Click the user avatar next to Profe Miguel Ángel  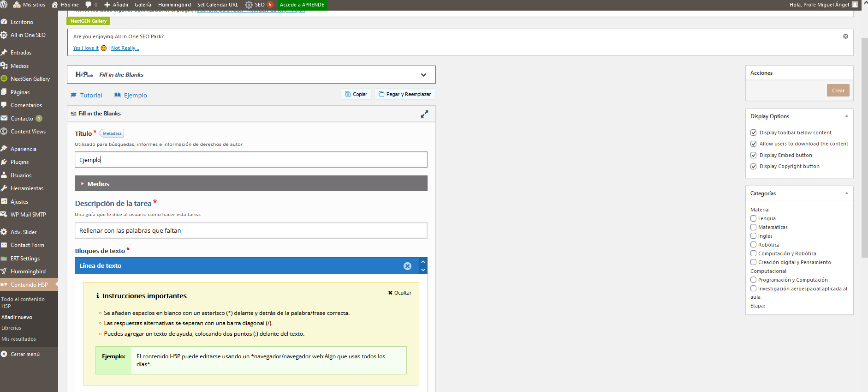(x=855, y=5)
